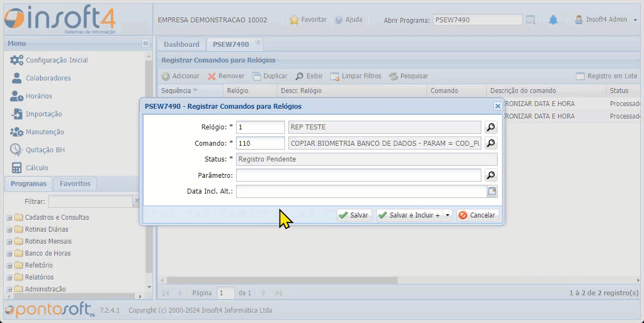Image resolution: width=644 pixels, height=323 pixels.
Task: Expand the Cadastros e Consultas folder
Action: pyautogui.click(x=9, y=218)
